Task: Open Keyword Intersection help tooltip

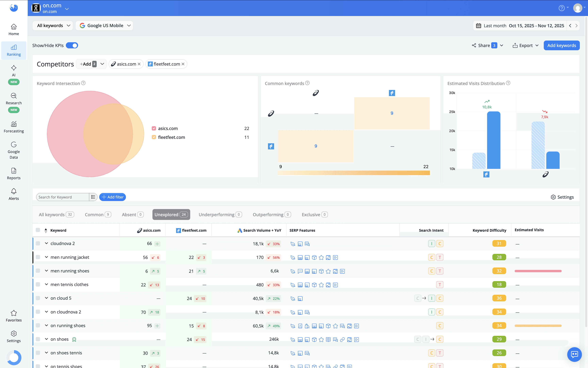Action: tap(83, 83)
